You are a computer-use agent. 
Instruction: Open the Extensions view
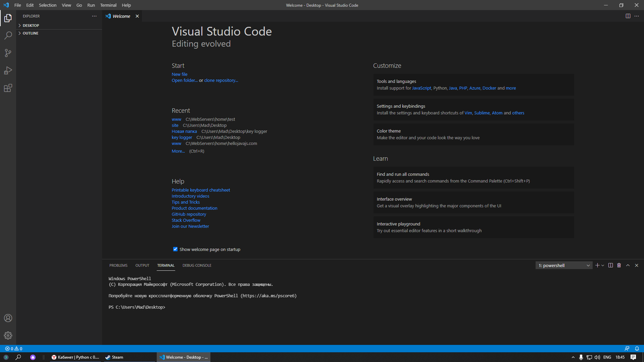(8, 88)
